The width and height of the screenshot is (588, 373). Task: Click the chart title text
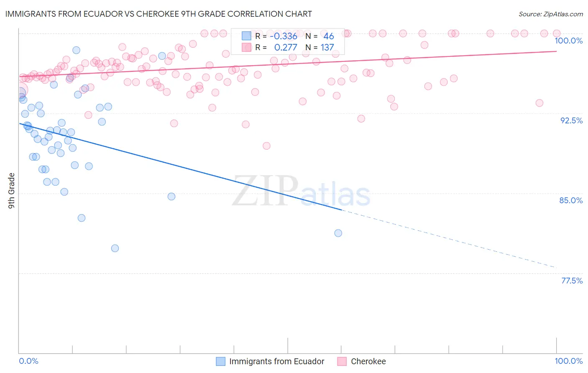159,14
